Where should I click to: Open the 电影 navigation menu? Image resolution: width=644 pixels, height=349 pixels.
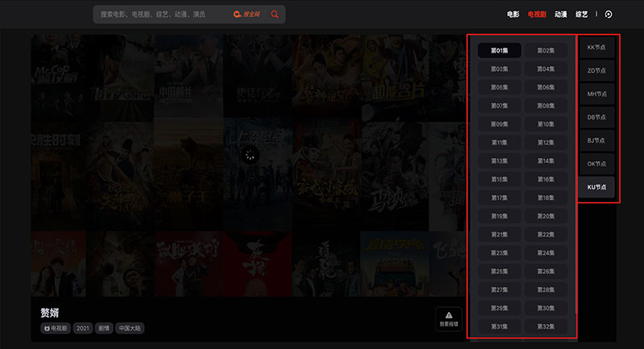tap(513, 15)
